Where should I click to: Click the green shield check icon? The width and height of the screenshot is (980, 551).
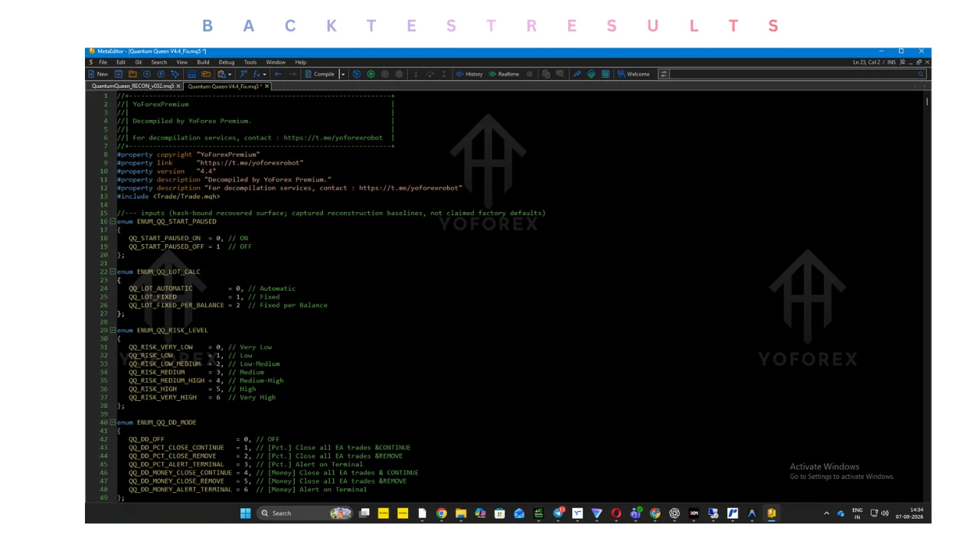[x=591, y=74]
